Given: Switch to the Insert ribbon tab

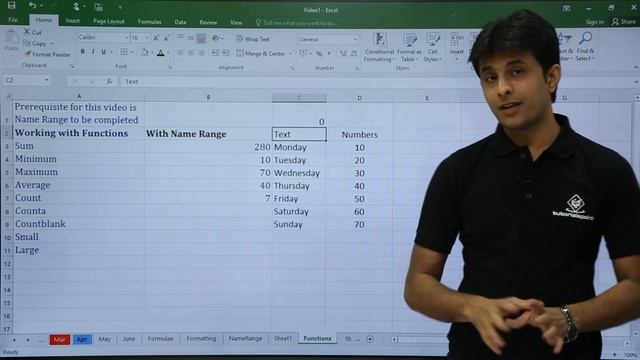Looking at the screenshot, I should 73,20.
